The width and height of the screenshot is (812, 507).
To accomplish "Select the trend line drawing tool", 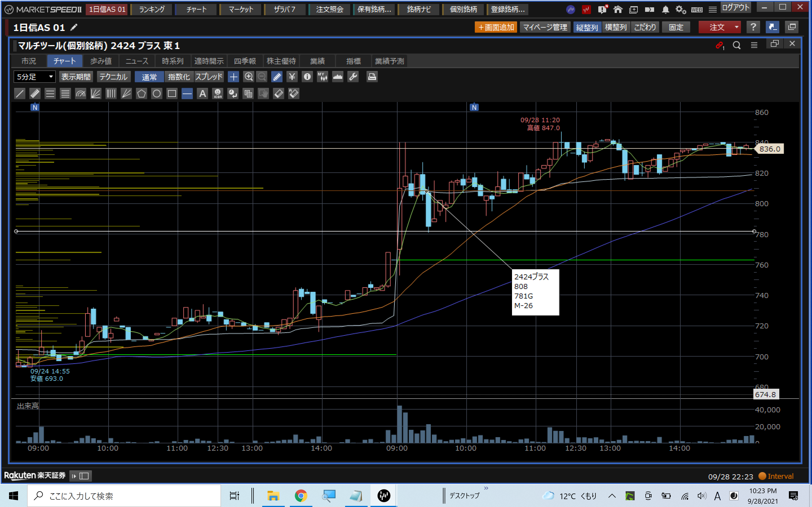I will point(20,94).
